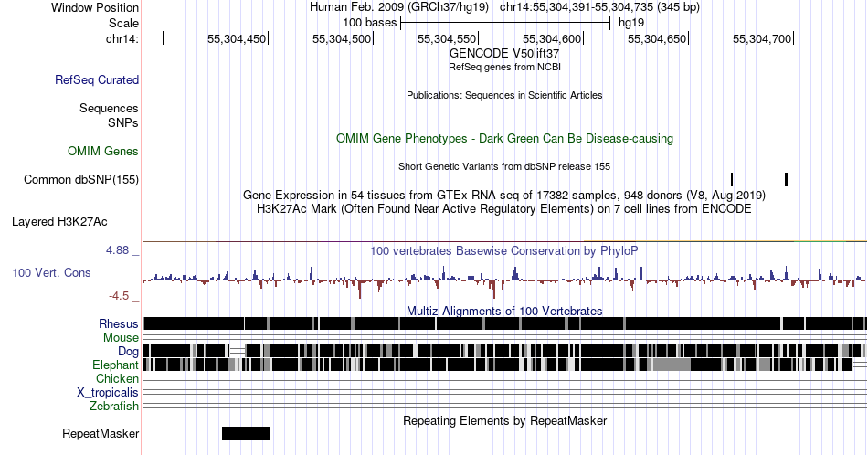
Task: Click the Scale label in left column
Action: click(x=123, y=23)
